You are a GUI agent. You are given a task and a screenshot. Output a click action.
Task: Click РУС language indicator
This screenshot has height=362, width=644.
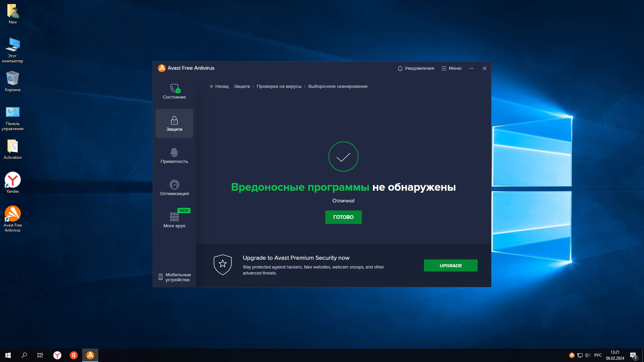tap(598, 355)
